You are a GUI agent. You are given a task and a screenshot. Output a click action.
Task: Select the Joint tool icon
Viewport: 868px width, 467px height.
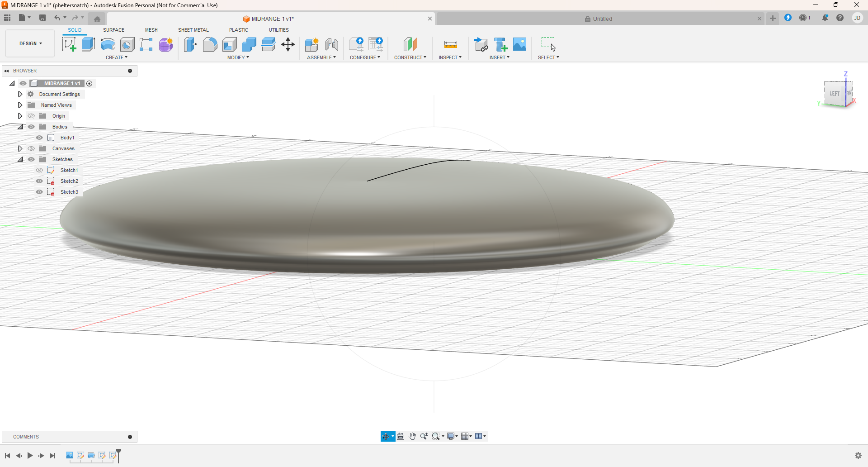(x=332, y=44)
